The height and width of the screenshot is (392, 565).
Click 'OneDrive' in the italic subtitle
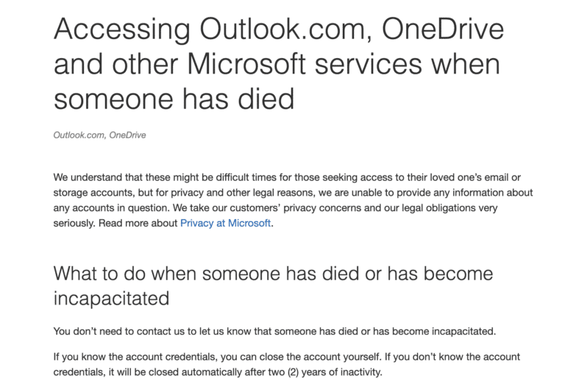[x=127, y=135]
